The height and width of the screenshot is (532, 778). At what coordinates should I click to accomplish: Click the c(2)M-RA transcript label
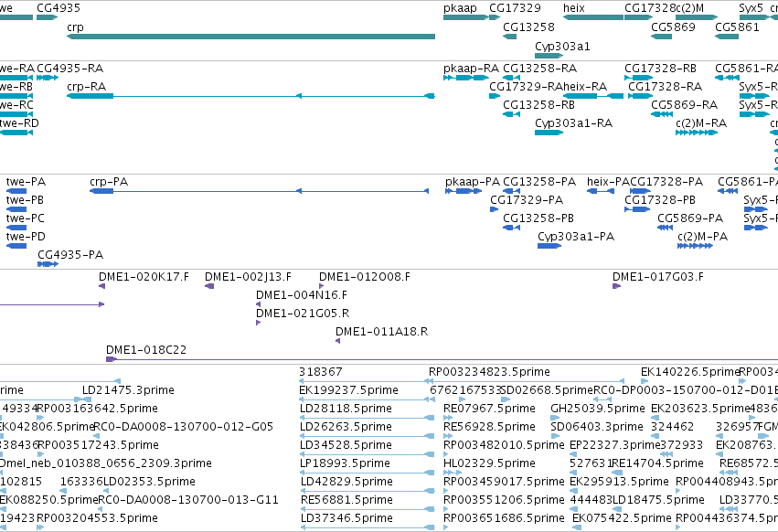tap(701, 123)
